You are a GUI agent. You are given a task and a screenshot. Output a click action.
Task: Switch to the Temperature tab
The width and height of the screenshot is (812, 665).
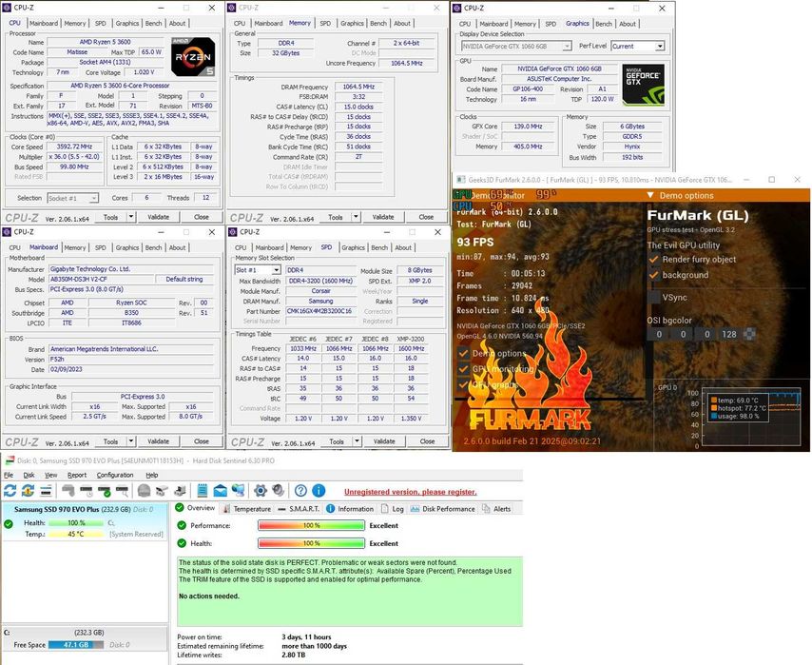point(246,509)
